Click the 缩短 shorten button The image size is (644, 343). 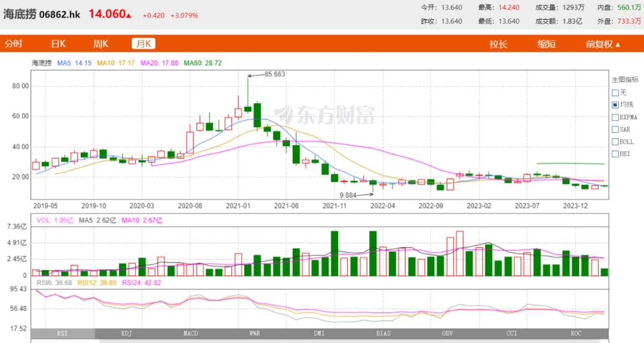tap(546, 44)
